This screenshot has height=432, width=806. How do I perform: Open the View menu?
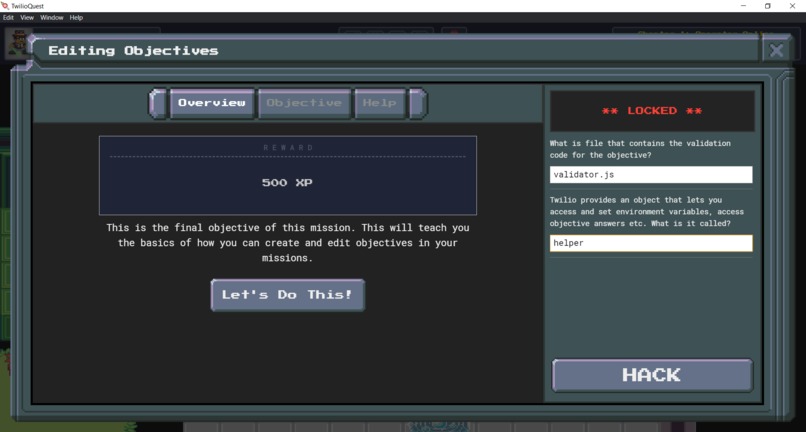click(27, 17)
